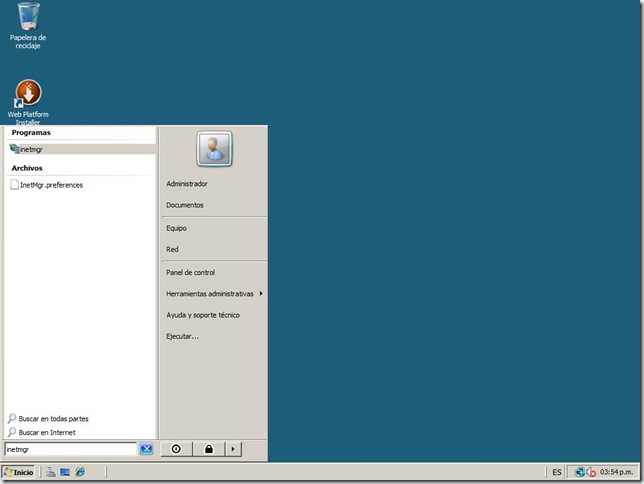Lock the computer with padlock button
644x484 pixels.
pos(209,449)
